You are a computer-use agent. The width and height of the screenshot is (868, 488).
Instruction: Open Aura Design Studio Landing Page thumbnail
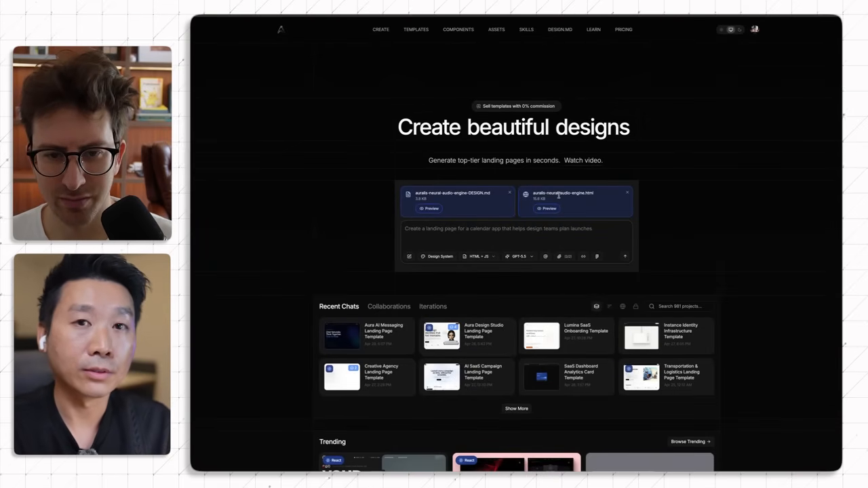441,336
